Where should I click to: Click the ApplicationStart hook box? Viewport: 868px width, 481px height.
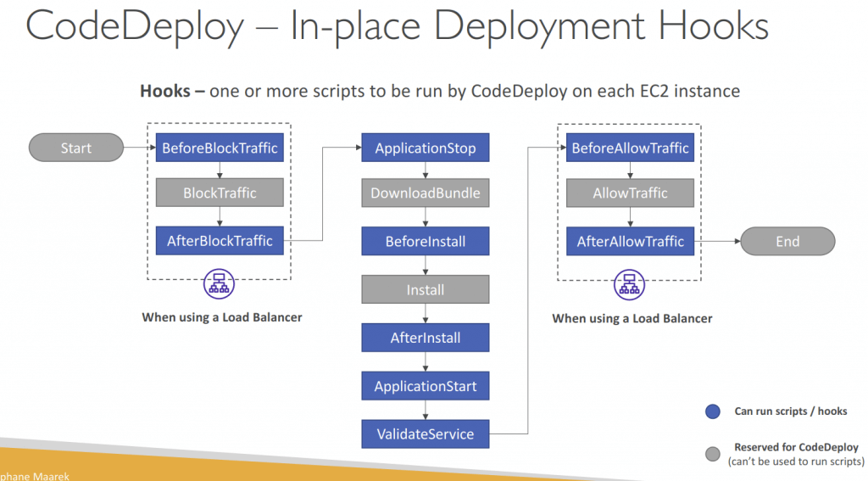[x=426, y=386]
